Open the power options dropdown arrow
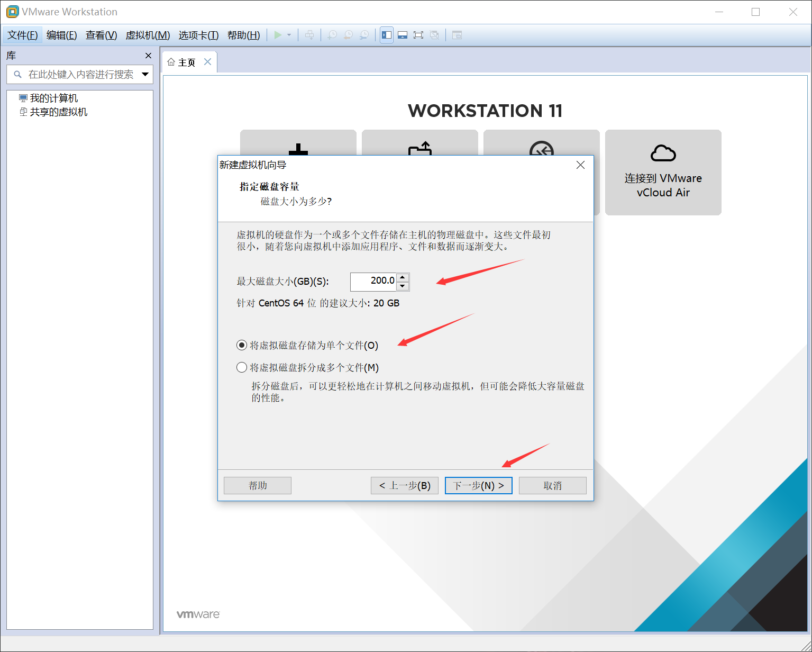Image resolution: width=812 pixels, height=652 pixels. click(x=289, y=35)
